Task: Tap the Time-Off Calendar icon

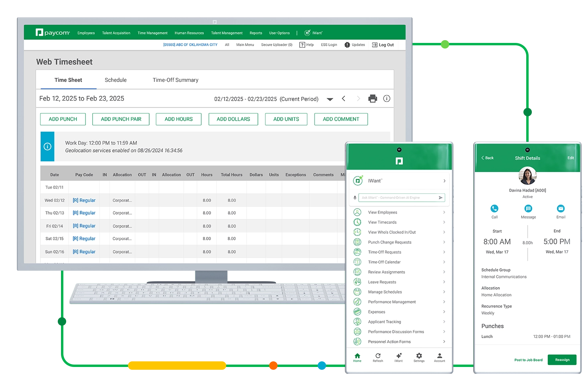Action: [357, 262]
